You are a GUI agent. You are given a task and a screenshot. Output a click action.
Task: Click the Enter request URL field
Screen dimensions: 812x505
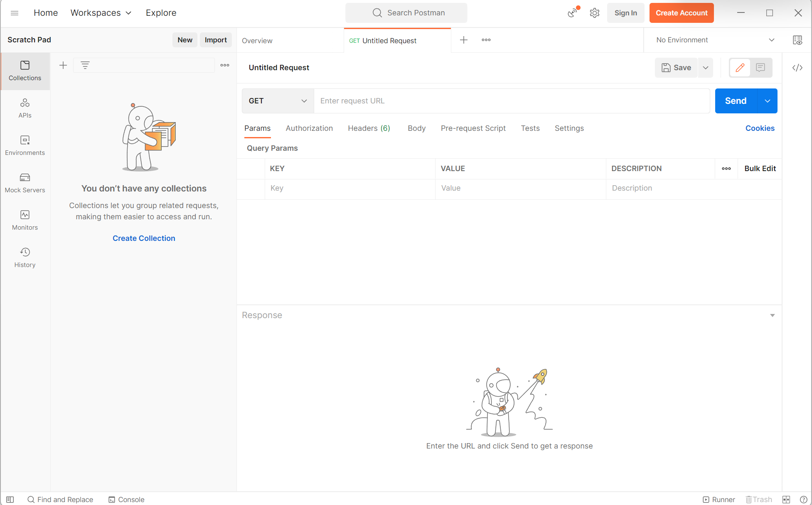(511, 101)
